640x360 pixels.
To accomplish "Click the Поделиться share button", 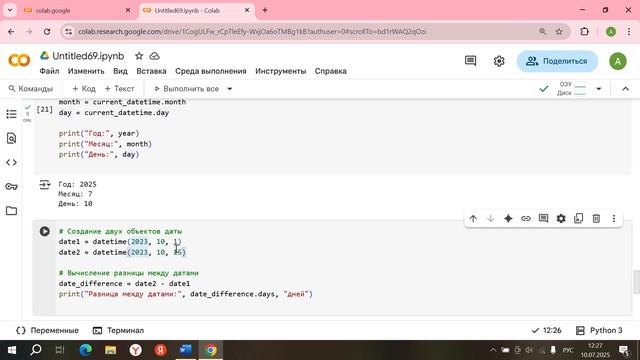I will pos(557,61).
